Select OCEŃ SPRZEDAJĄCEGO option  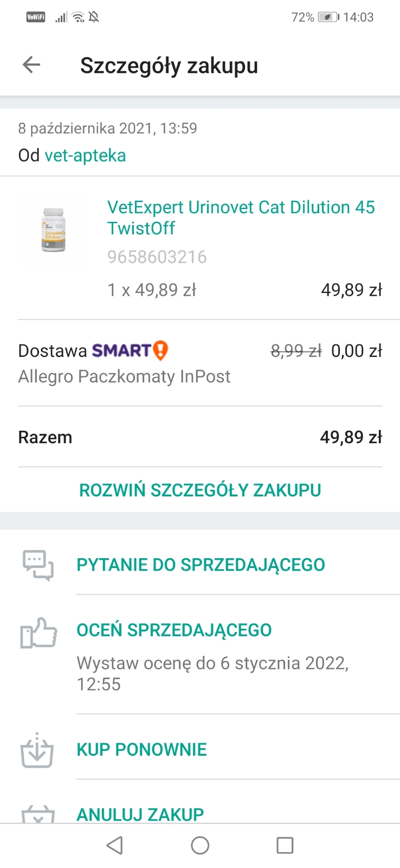coord(174,630)
